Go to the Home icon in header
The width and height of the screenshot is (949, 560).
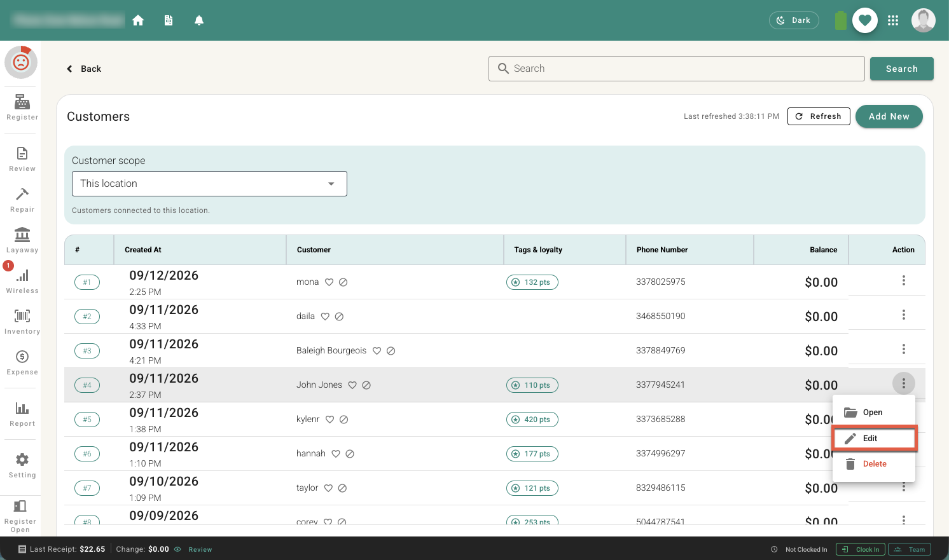(x=138, y=20)
